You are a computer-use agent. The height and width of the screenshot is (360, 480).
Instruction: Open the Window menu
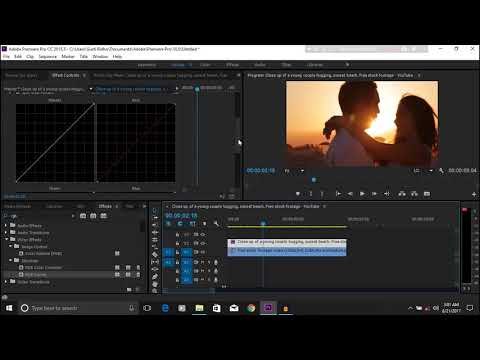click(100, 56)
